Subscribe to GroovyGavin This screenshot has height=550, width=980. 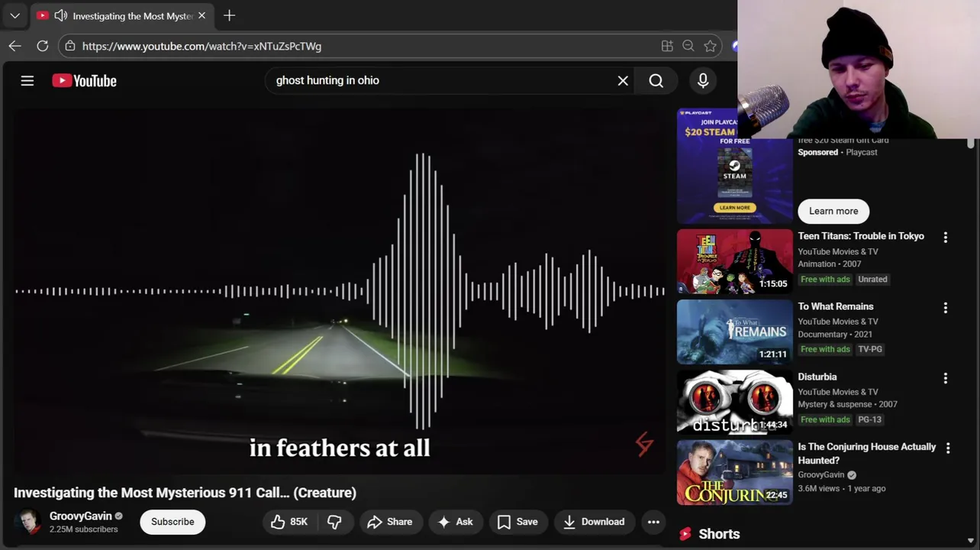click(x=172, y=522)
